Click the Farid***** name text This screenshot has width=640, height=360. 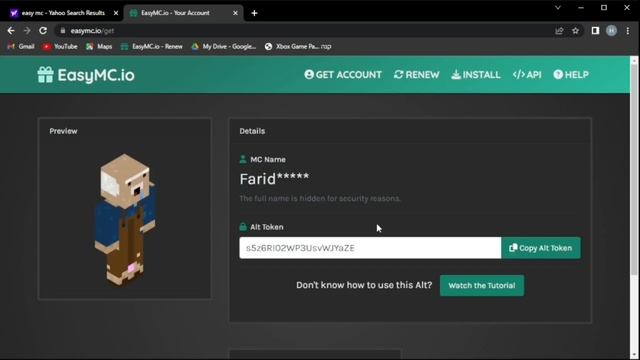[x=274, y=179]
